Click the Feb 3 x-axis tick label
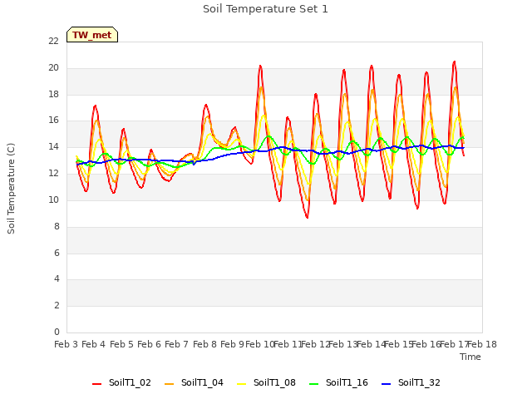 point(66,344)
